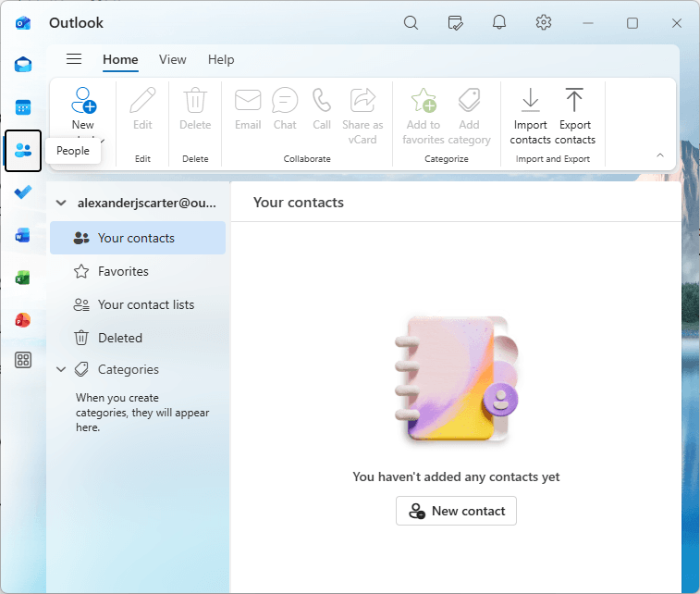Click Share as vCard ribbon button
Viewport: 700px width, 594px height.
point(362,117)
